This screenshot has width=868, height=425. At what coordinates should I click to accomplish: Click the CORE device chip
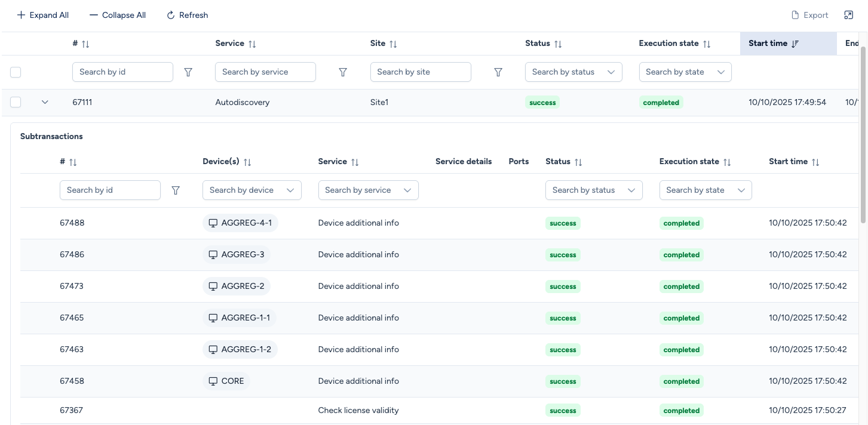(x=226, y=381)
